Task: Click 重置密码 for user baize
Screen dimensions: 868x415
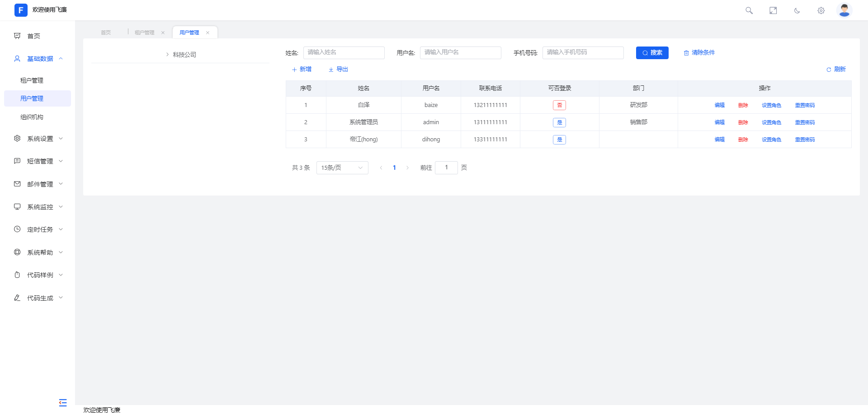Action: [805, 105]
